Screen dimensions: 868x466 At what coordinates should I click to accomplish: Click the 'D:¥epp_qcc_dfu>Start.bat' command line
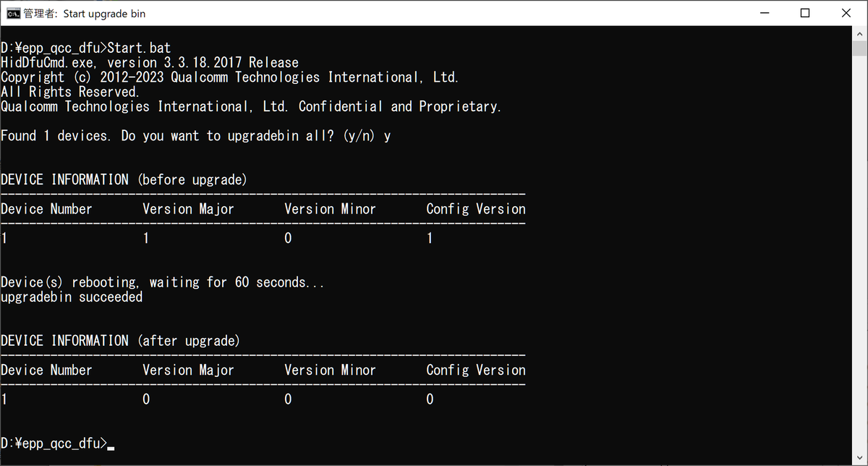point(86,48)
